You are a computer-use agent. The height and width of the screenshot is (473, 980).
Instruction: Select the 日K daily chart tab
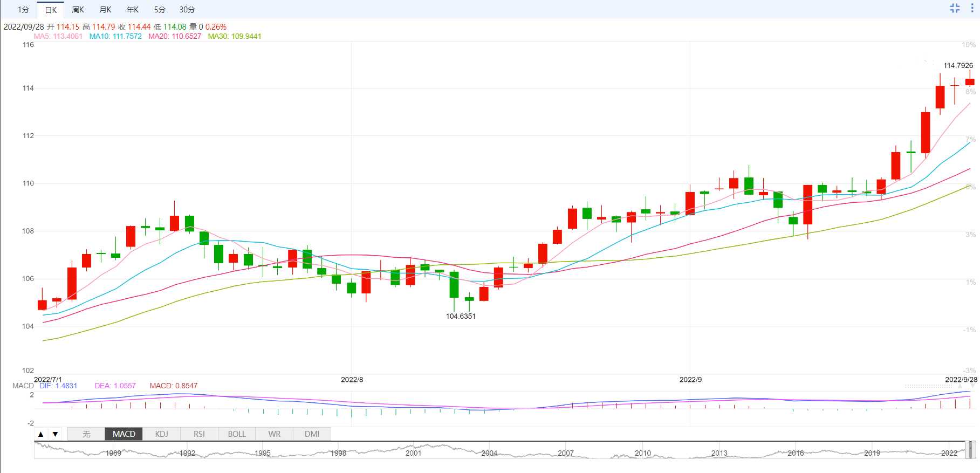pyautogui.click(x=51, y=10)
